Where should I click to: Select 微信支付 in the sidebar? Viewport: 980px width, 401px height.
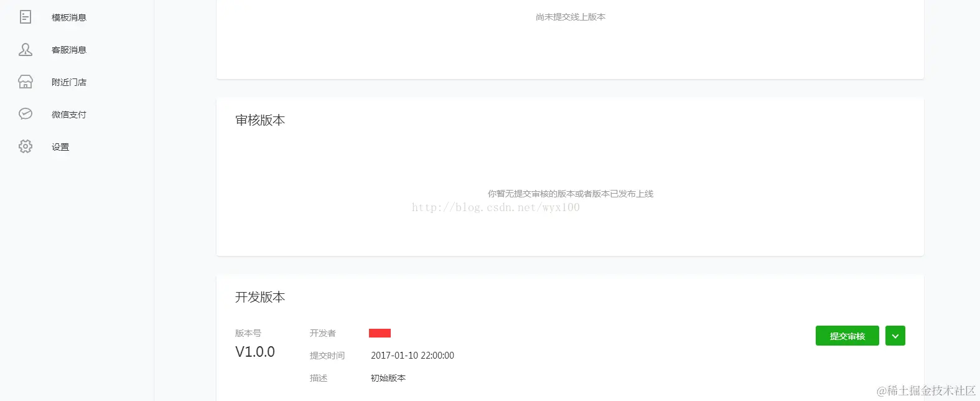[69, 115]
